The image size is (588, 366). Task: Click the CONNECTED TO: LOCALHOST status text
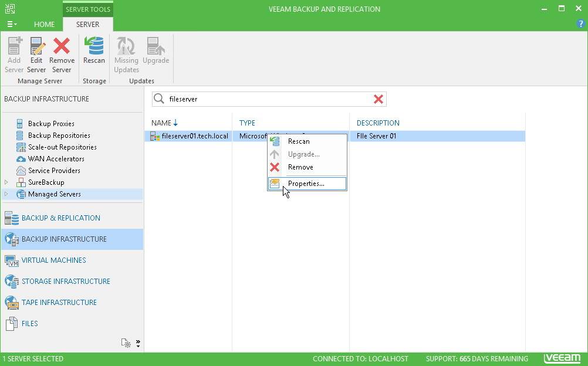click(360, 359)
